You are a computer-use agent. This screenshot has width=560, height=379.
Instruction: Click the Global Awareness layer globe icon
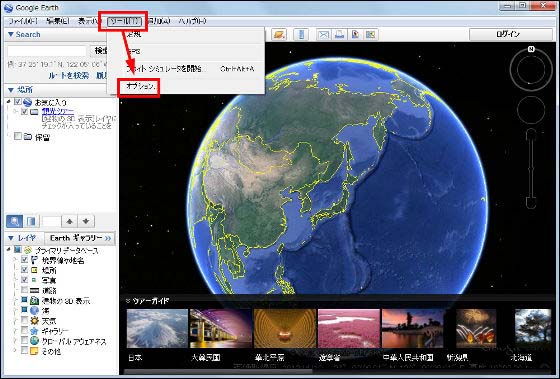35,341
